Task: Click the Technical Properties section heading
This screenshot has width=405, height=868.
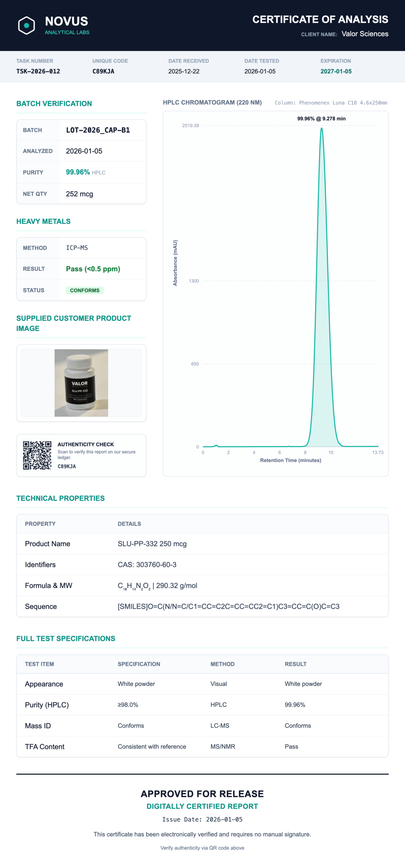Action: [x=60, y=498]
